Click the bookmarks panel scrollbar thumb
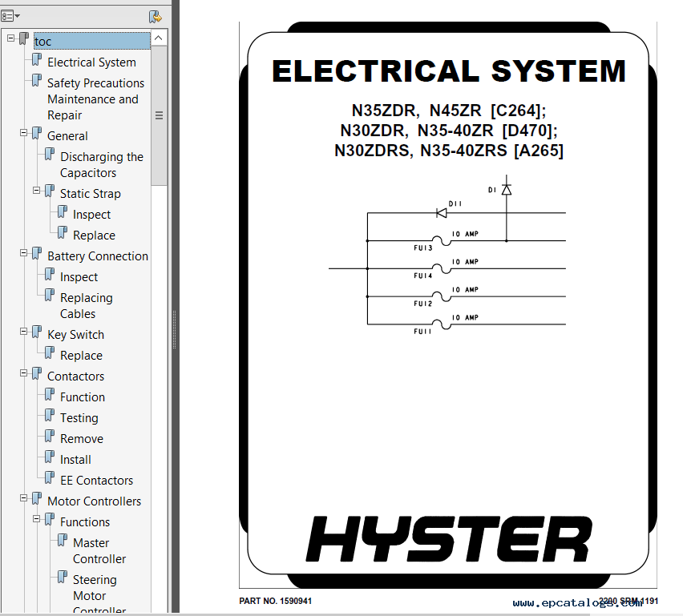Screen dimensions: 683x616 pos(159,115)
